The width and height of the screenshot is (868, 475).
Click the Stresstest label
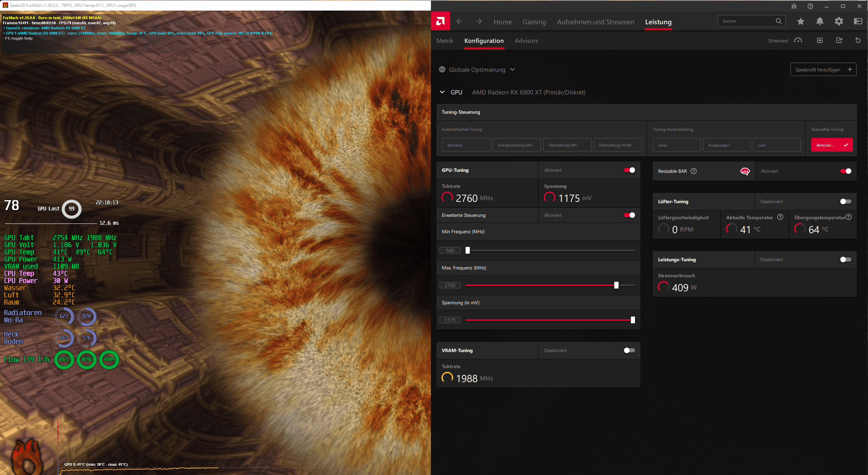(778, 41)
